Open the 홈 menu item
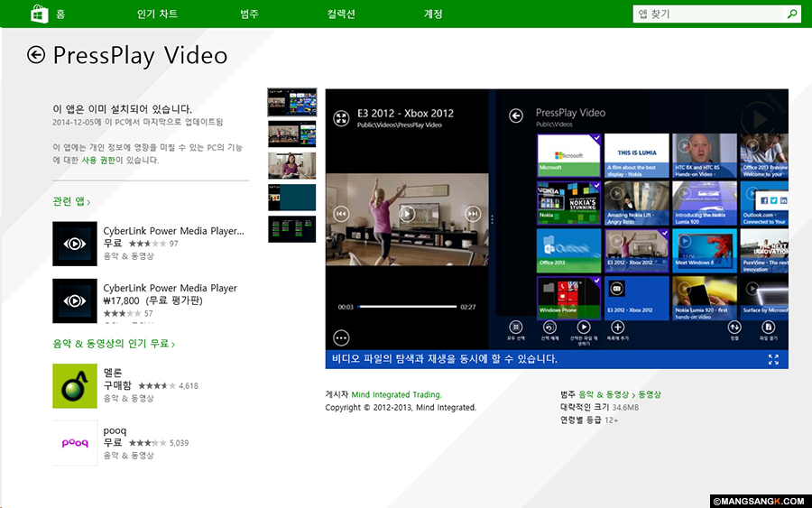Image resolution: width=812 pixels, height=508 pixels. tap(60, 14)
